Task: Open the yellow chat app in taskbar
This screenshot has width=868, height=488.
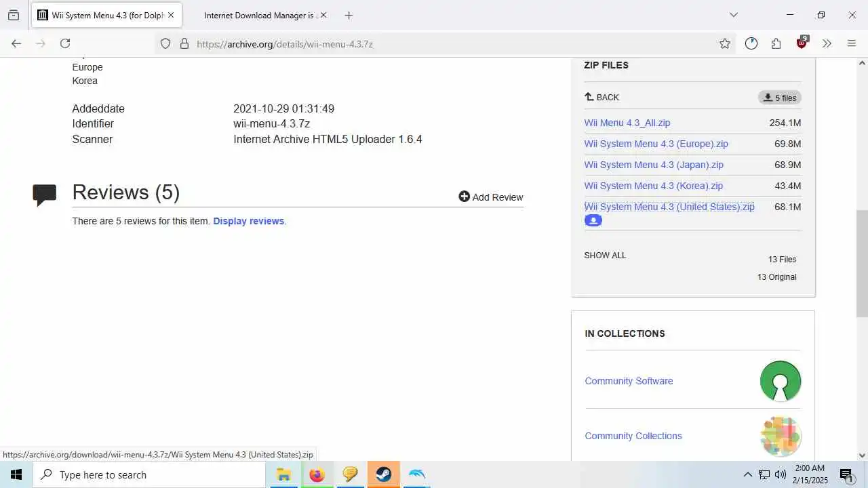Action: coord(350,474)
